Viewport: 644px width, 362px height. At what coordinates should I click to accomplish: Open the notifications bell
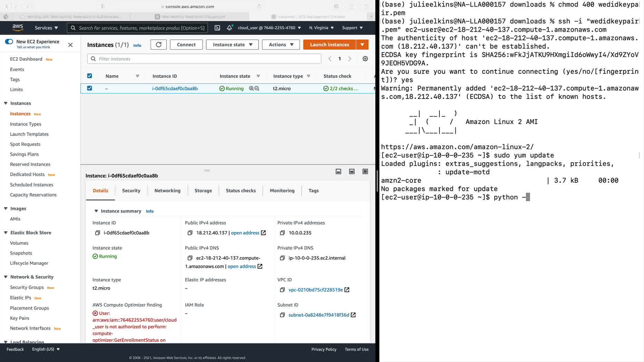click(230, 28)
